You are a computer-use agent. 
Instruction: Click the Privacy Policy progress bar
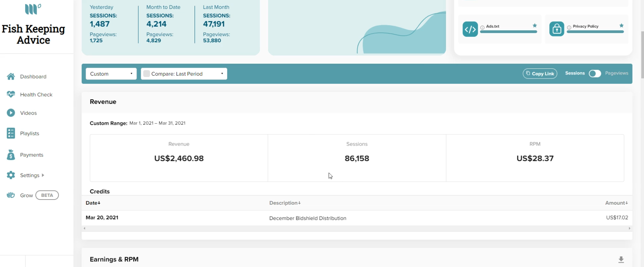pyautogui.click(x=595, y=32)
